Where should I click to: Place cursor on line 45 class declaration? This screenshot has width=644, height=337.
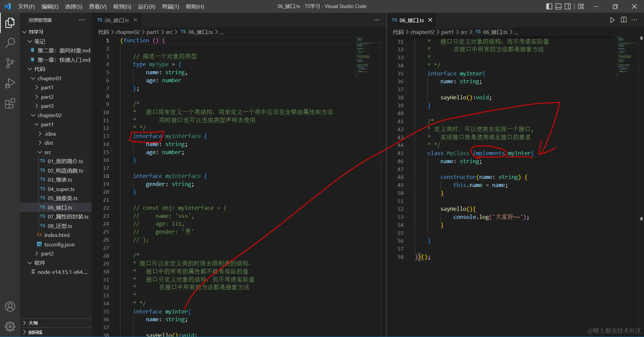coord(480,153)
